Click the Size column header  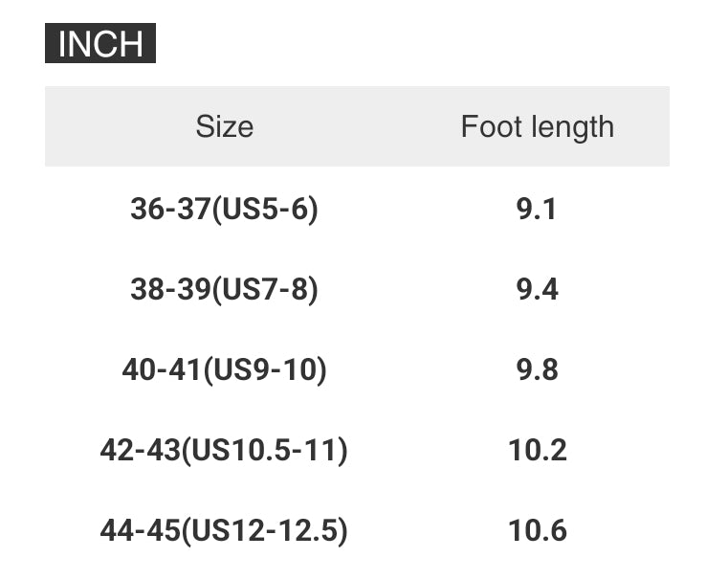[x=225, y=126]
